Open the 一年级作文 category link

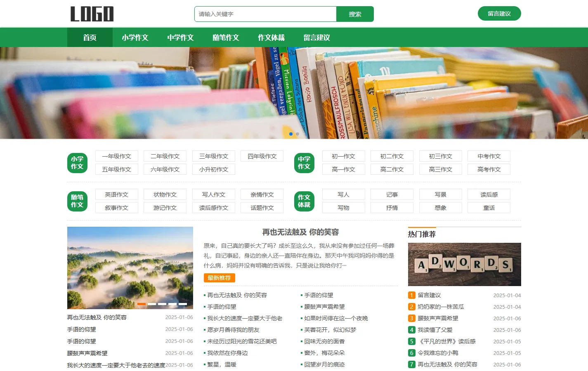click(x=117, y=156)
